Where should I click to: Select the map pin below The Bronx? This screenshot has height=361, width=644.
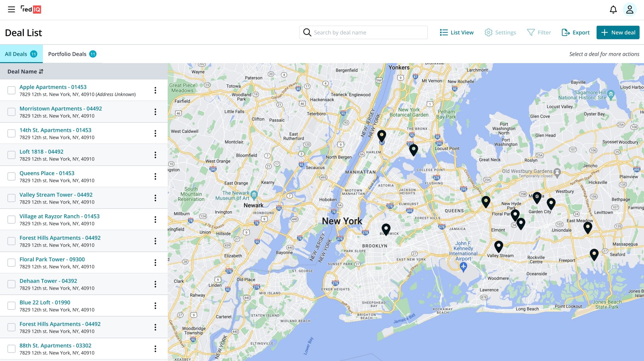coord(414,150)
